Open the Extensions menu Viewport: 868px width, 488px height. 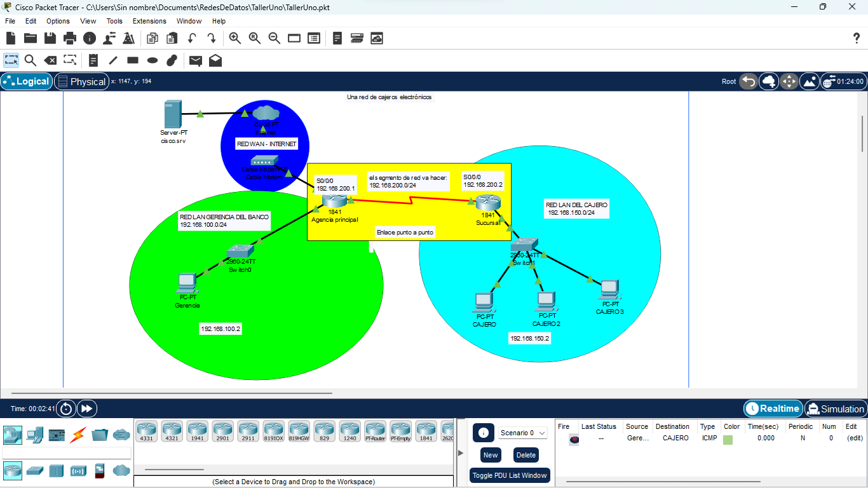(x=149, y=21)
